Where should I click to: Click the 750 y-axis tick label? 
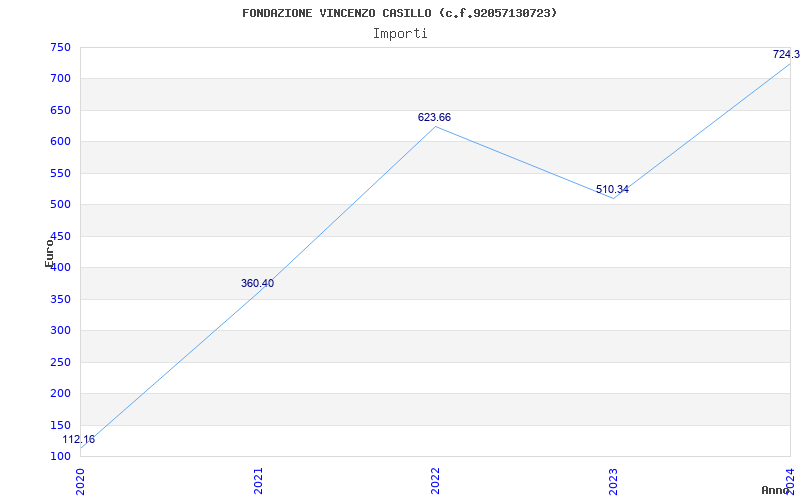[x=60, y=47]
